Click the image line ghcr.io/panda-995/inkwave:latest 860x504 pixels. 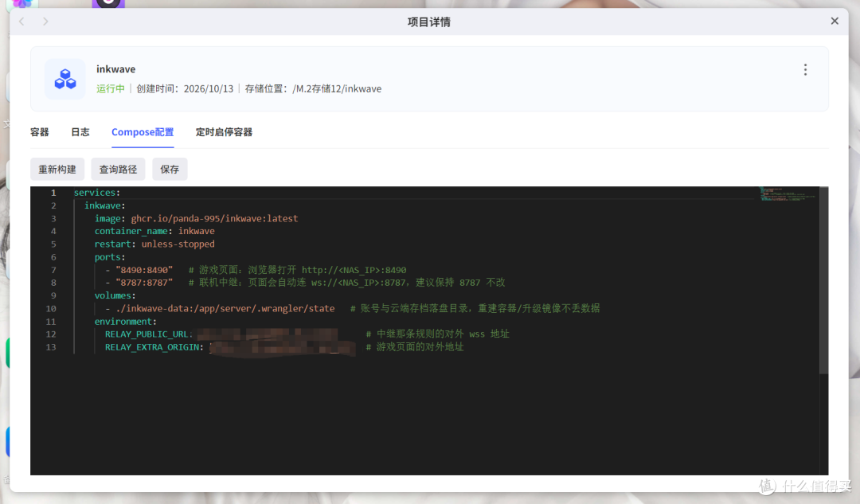197,218
